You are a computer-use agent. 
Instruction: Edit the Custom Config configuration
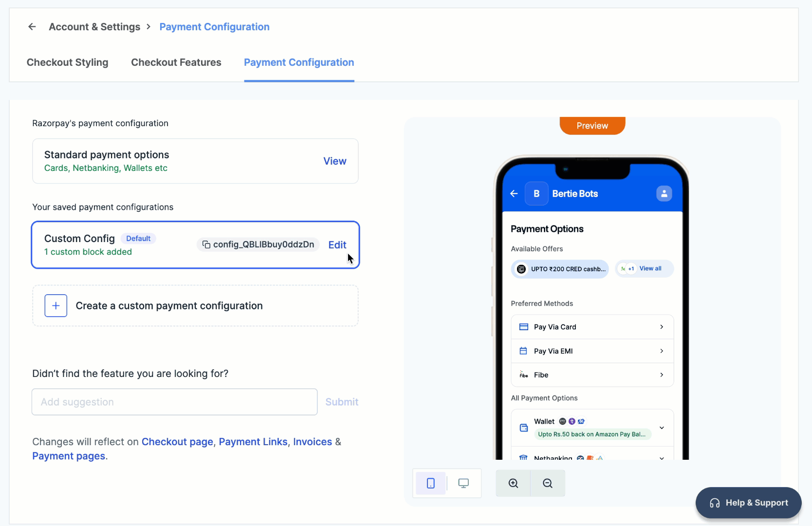pyautogui.click(x=337, y=245)
